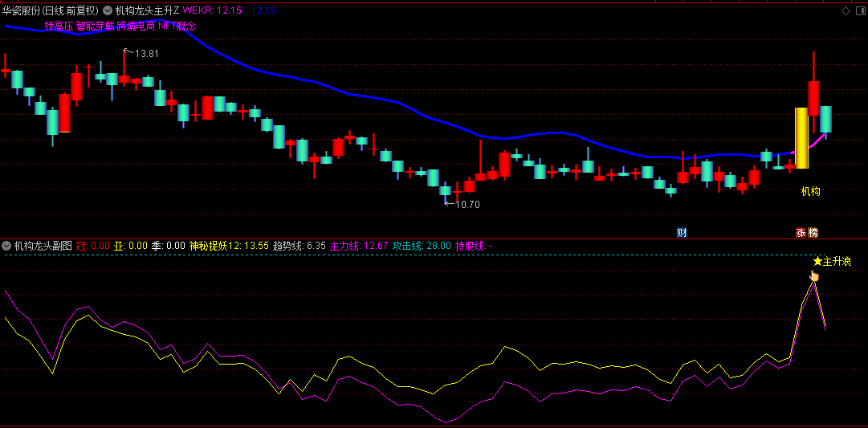Click the diamond icon at chart top-right

(x=846, y=10)
